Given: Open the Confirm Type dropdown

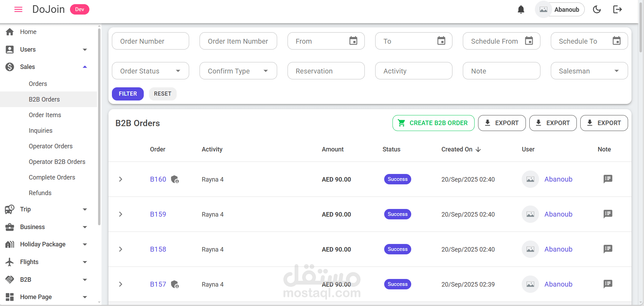Looking at the screenshot, I should click(238, 71).
